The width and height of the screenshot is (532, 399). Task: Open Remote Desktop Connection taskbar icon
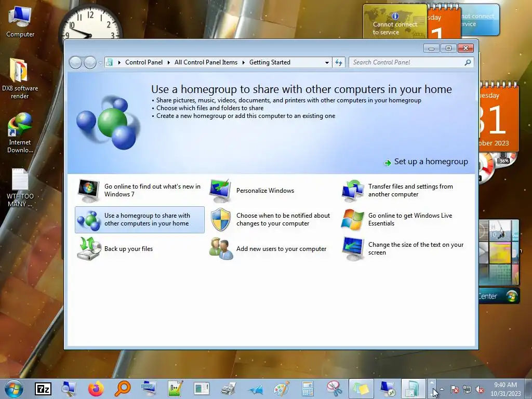pyautogui.click(x=387, y=389)
